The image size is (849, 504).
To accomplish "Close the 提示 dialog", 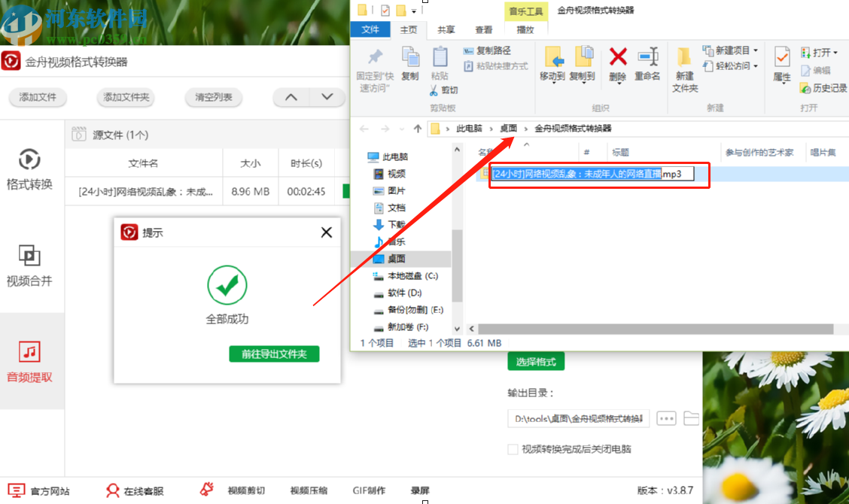I will 327,232.
